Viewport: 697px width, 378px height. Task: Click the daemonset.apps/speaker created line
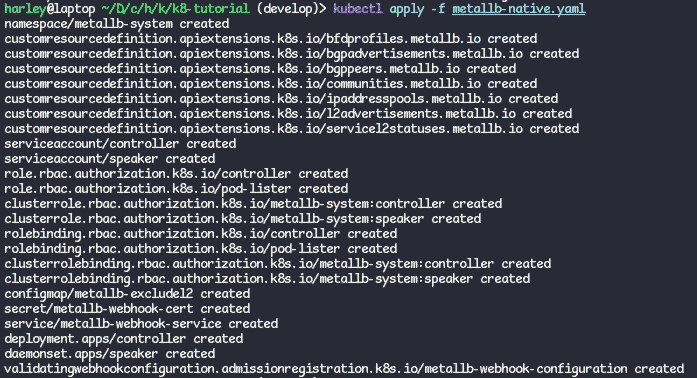coord(110,354)
